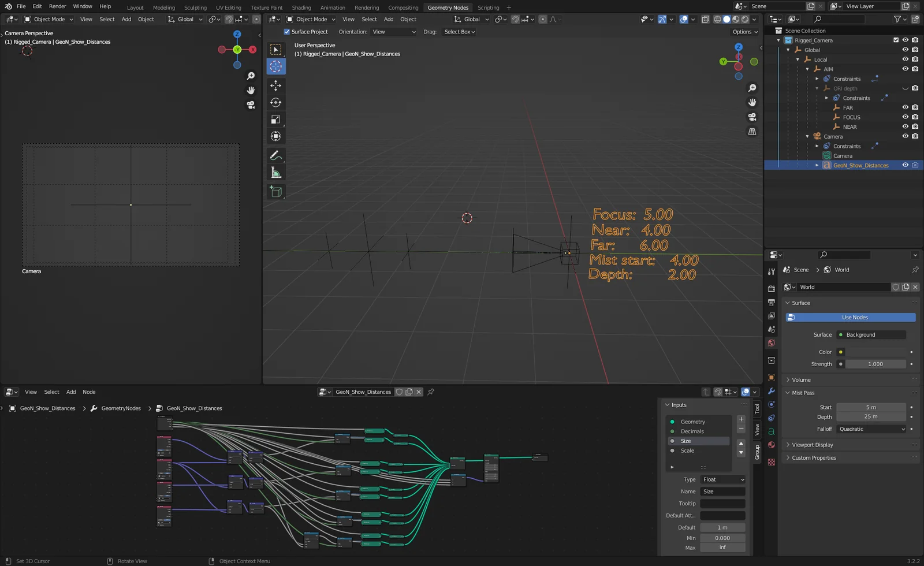Viewport: 924px width, 566px height.
Task: Open the Type dropdown showing Float
Action: click(722, 479)
